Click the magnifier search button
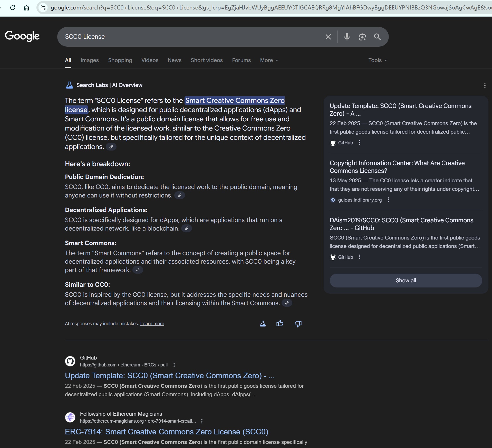Image resolution: width=492 pixels, height=448 pixels. tap(377, 37)
